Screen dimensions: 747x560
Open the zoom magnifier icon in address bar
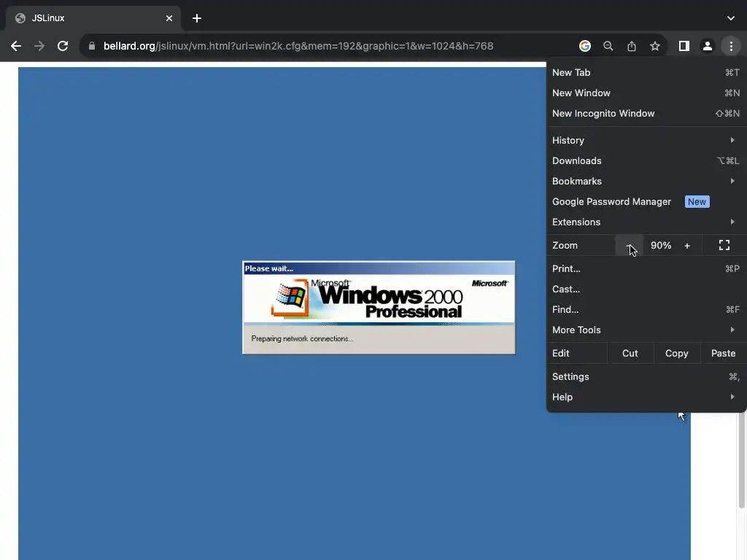(x=608, y=46)
